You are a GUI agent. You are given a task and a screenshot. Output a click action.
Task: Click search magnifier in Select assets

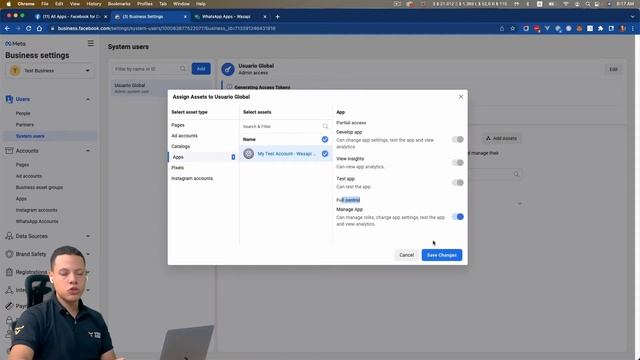tap(325, 127)
